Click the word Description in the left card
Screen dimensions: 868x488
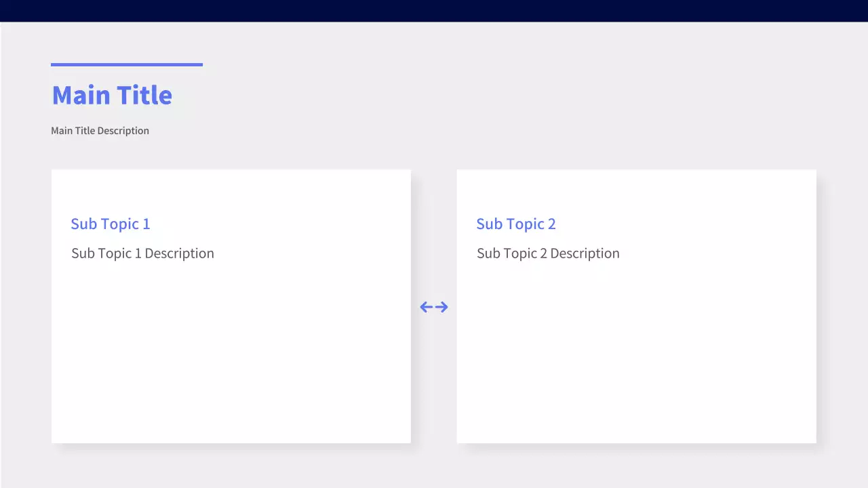click(x=179, y=253)
